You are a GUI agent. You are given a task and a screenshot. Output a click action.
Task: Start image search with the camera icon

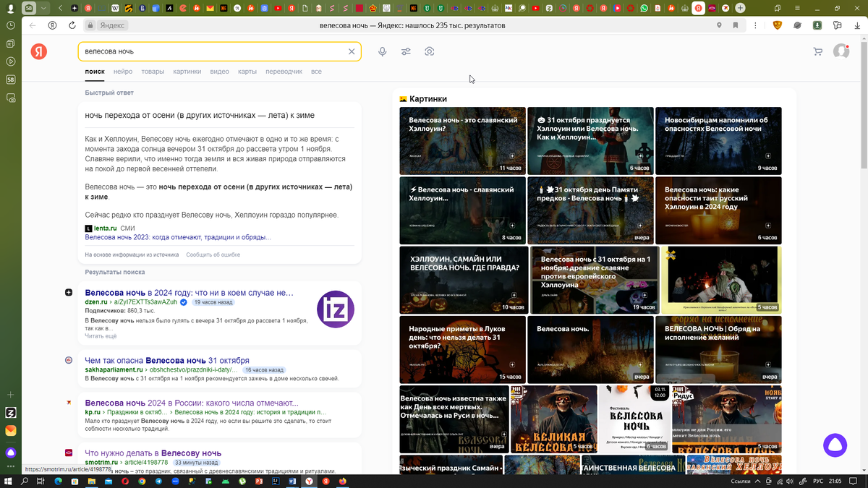[x=430, y=51]
